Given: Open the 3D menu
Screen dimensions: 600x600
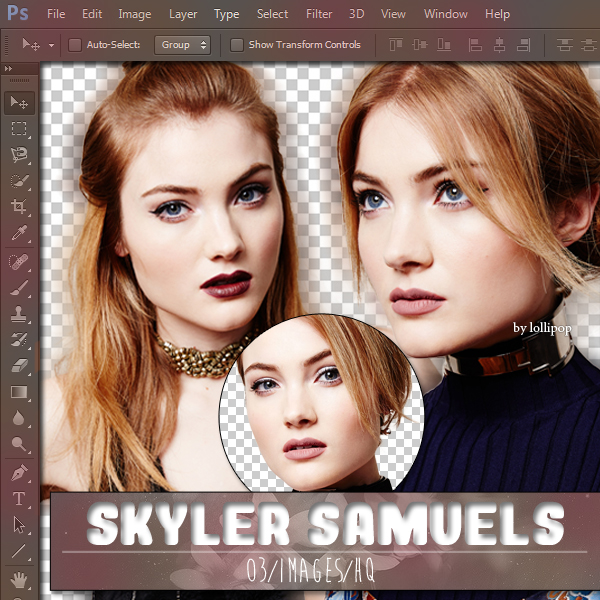Looking at the screenshot, I should pyautogui.click(x=356, y=14).
